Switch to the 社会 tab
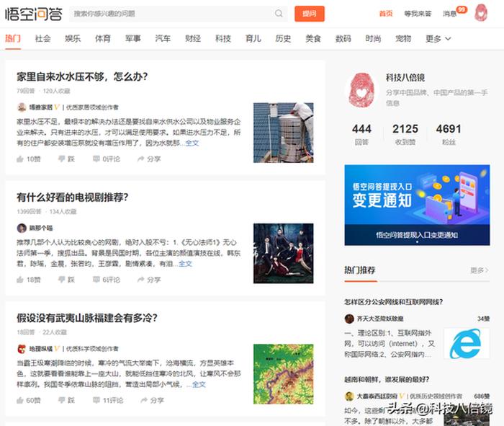 click(x=42, y=39)
